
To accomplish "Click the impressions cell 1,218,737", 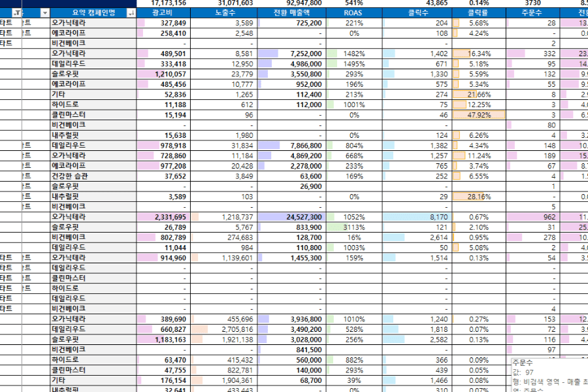I will point(224,217).
